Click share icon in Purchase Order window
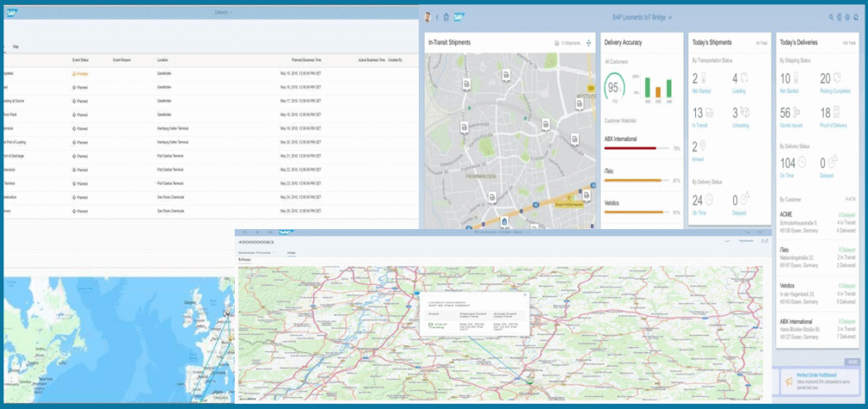868x409 pixels. coord(765,241)
